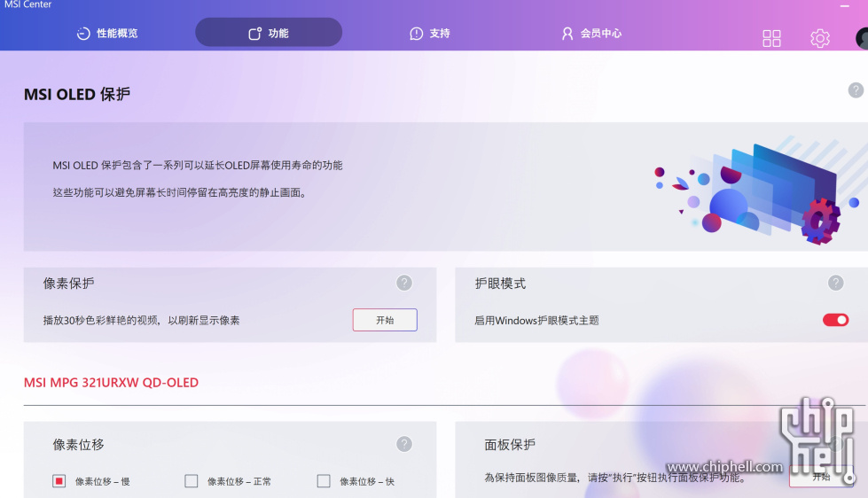Click the 支持 chat bubble icon
Screen dimensions: 868x498
(x=417, y=34)
